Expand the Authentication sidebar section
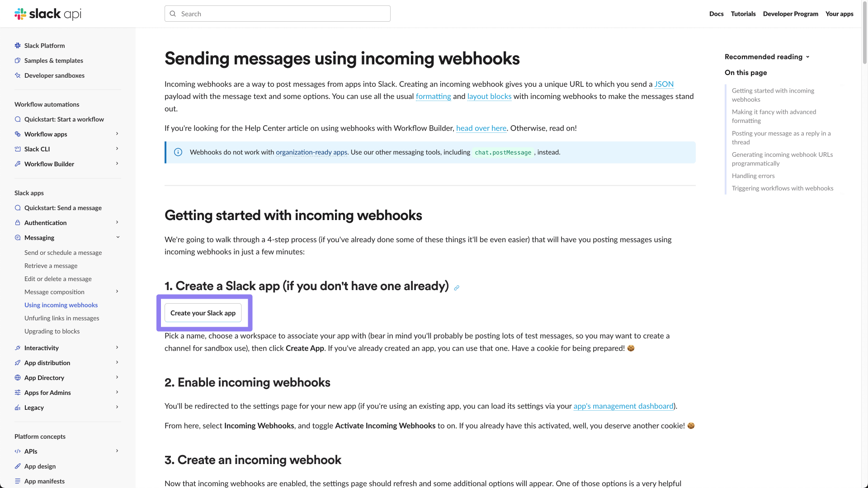This screenshot has width=868, height=488. point(118,222)
